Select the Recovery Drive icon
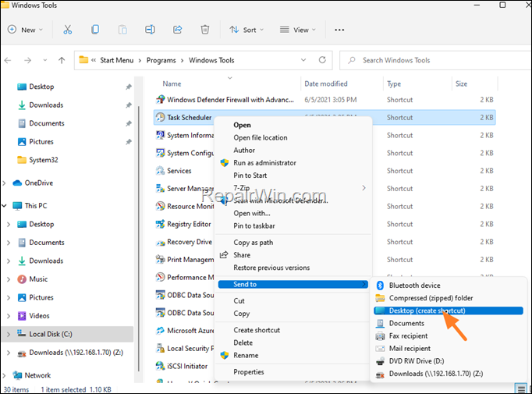The height and width of the screenshot is (394, 532). [x=160, y=242]
